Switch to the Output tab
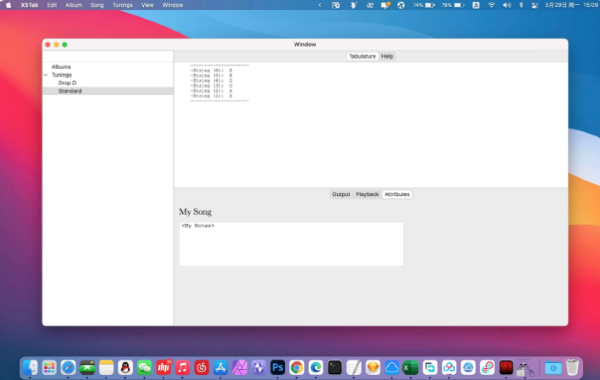 click(341, 194)
